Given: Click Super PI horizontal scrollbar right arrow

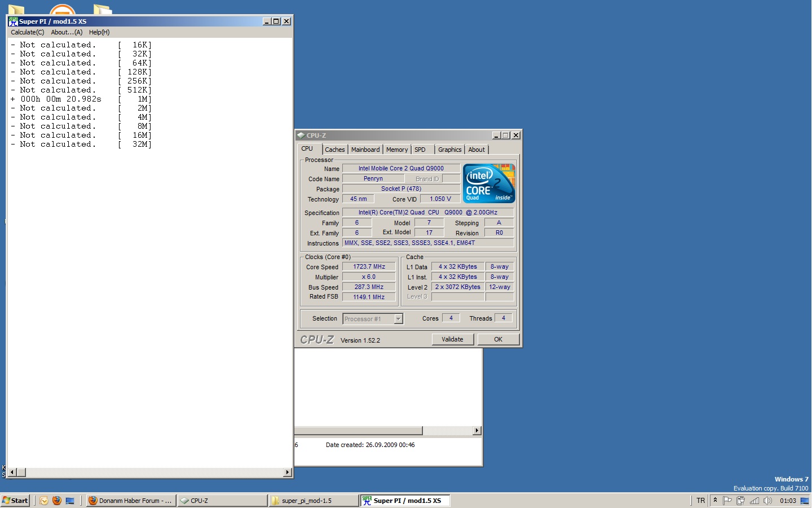Looking at the screenshot, I should (x=288, y=472).
